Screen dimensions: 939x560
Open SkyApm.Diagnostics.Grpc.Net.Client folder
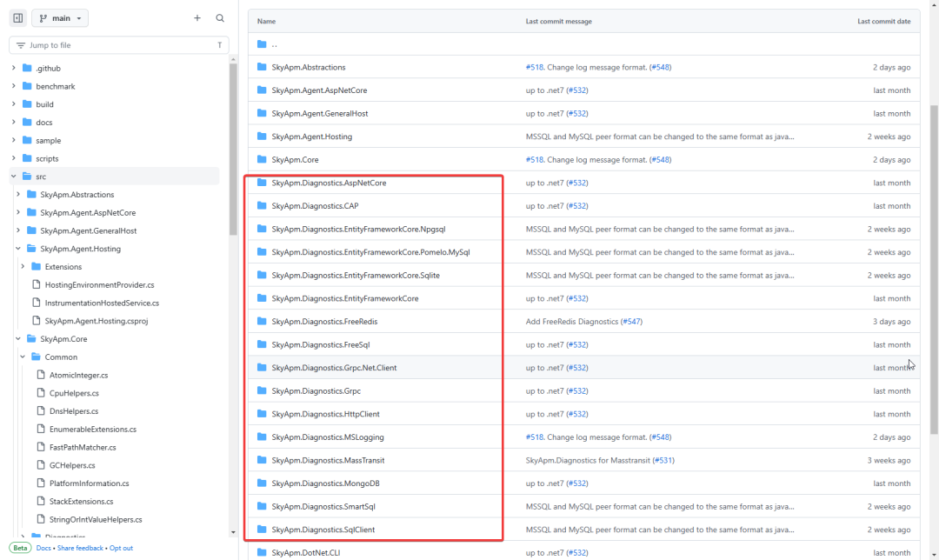334,368
